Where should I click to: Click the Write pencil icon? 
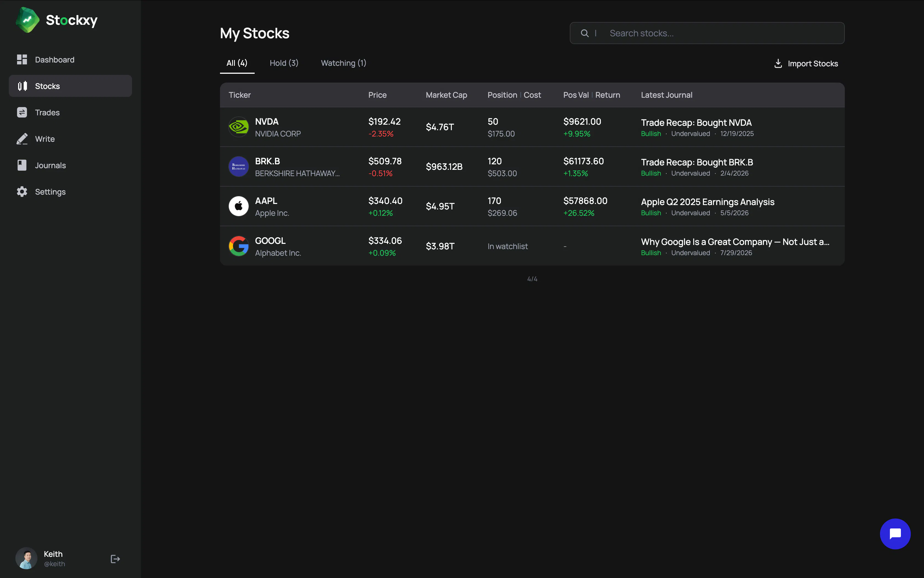click(x=22, y=139)
